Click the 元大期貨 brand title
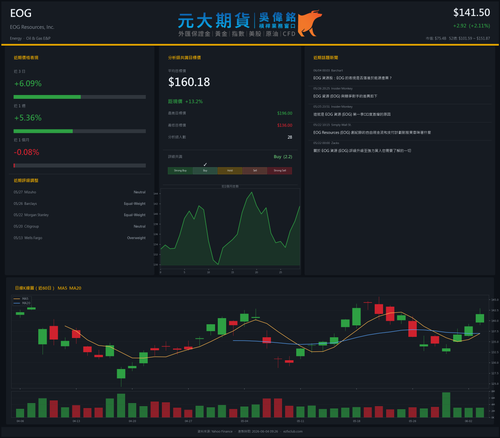This screenshot has width=500, height=438. click(x=214, y=21)
